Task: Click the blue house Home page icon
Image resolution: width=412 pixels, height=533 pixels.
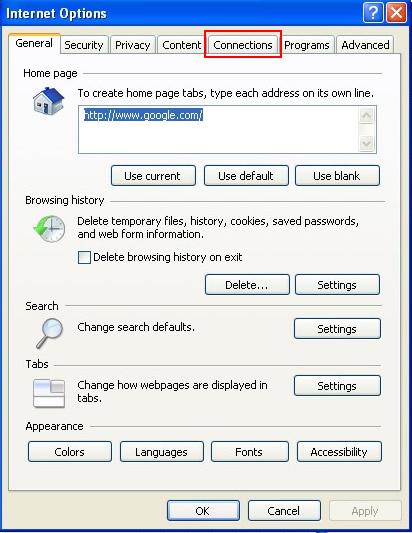Action: (x=48, y=101)
